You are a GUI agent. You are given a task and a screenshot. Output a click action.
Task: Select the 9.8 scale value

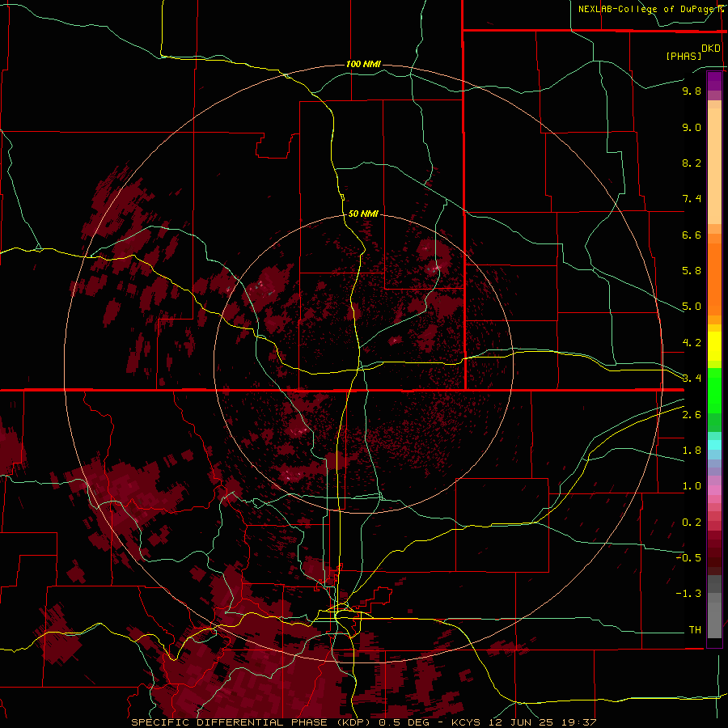coord(692,91)
